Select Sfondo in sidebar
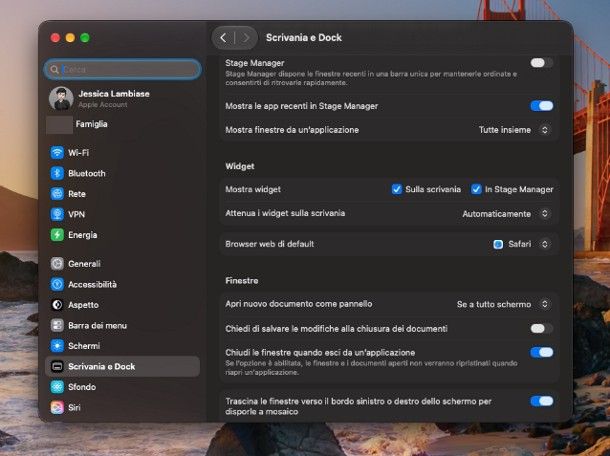The height and width of the screenshot is (456, 610). pyautogui.click(x=123, y=387)
